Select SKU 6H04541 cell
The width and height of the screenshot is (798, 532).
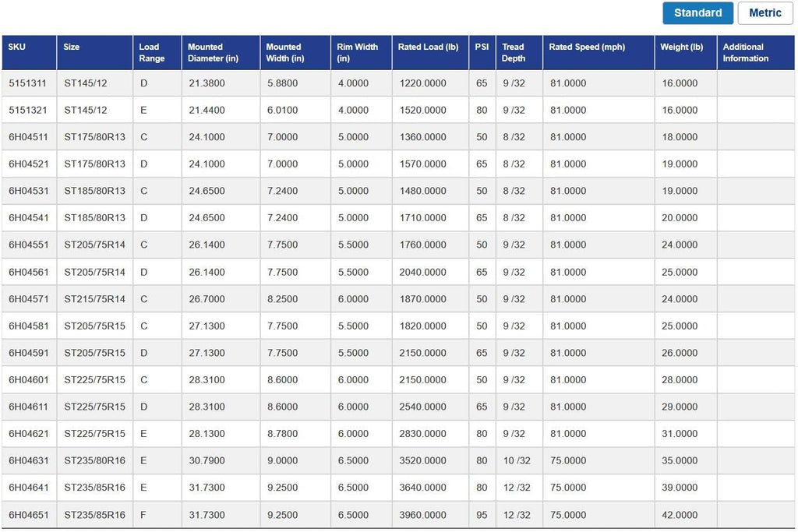(x=29, y=218)
